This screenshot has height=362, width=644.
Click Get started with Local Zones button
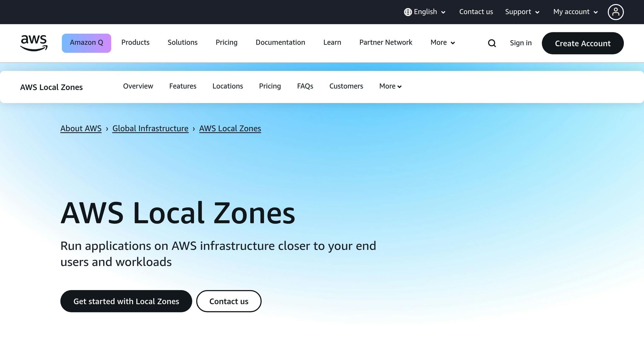[x=126, y=301]
